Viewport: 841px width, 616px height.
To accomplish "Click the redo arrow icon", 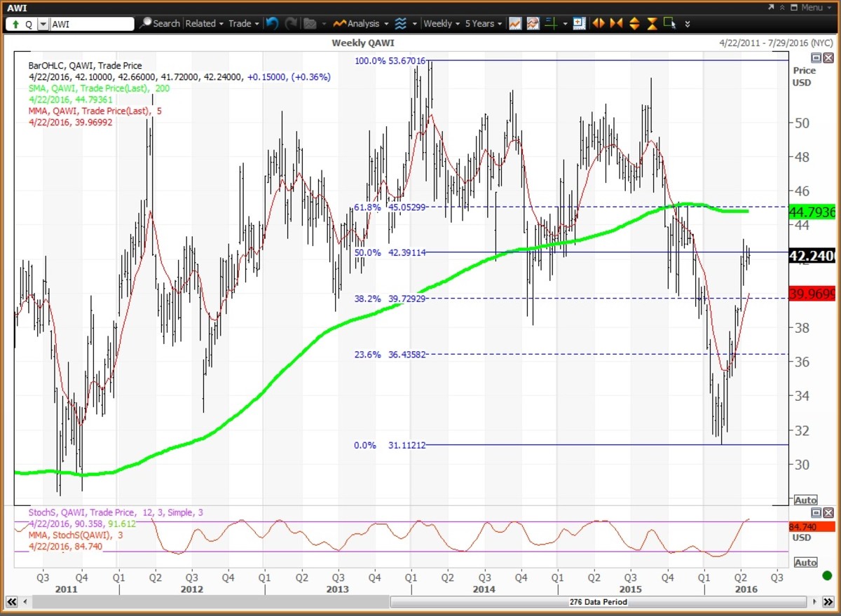I will (x=290, y=24).
